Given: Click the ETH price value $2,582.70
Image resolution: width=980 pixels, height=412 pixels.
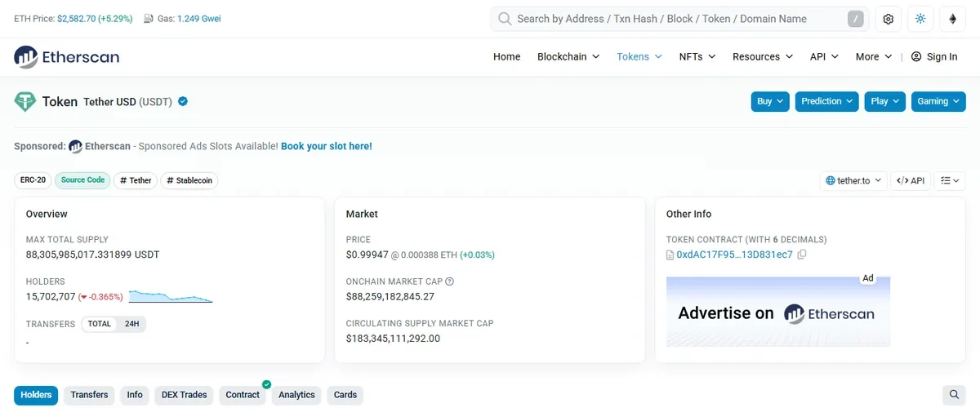Looking at the screenshot, I should (x=76, y=19).
